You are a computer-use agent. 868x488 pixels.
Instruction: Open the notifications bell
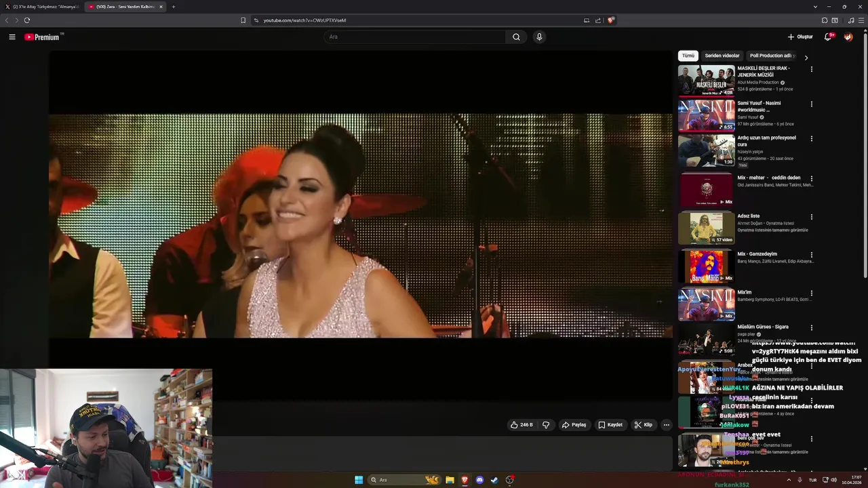point(828,37)
